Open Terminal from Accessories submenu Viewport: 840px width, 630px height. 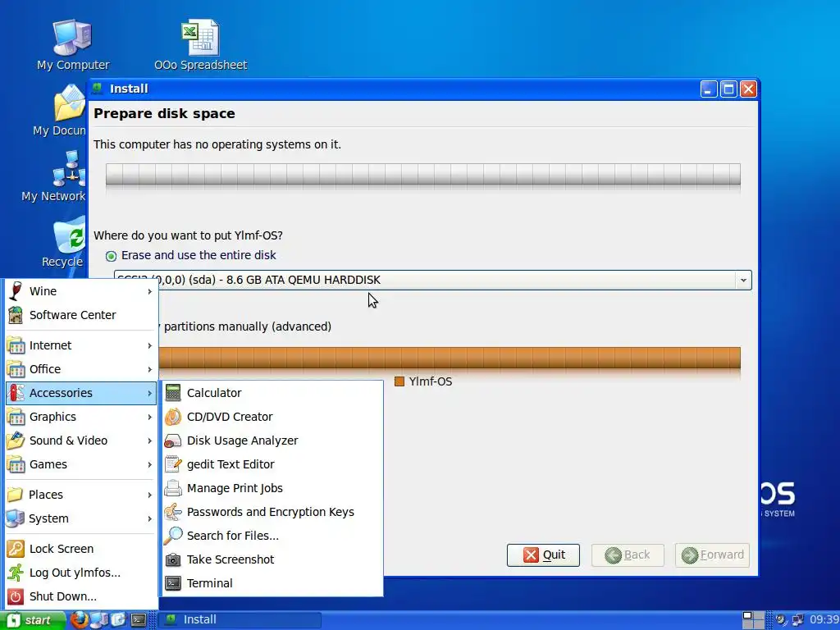(x=272, y=583)
